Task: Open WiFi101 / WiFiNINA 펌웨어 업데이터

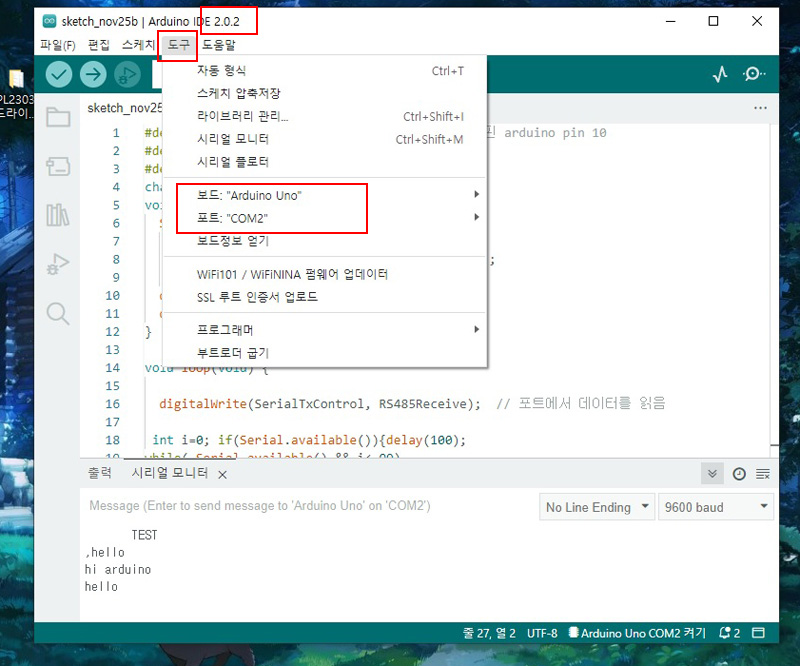Action: point(324,274)
